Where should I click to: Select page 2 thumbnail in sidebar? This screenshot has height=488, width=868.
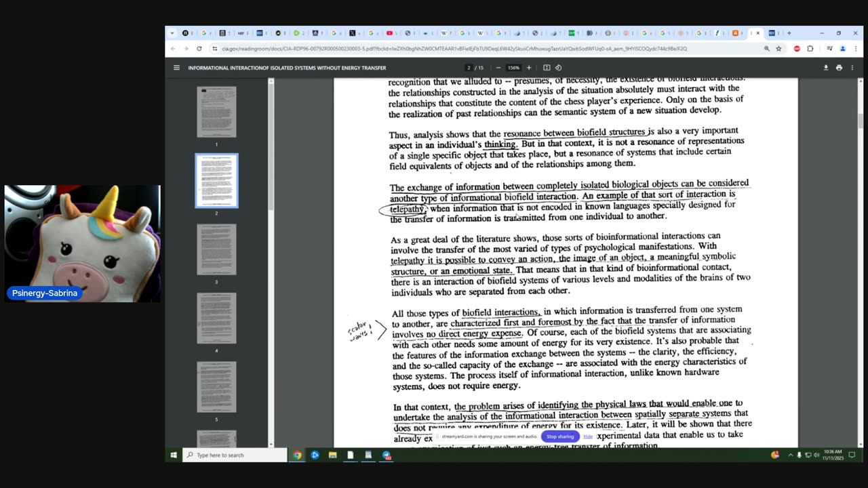(217, 181)
